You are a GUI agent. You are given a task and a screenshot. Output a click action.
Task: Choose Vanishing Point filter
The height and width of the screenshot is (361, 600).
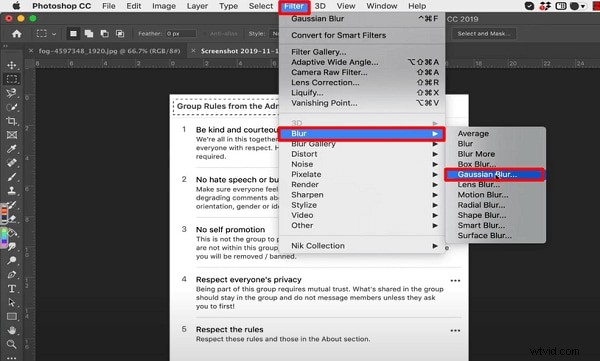point(362,103)
